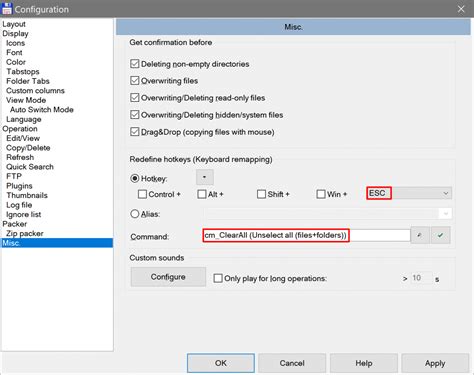The height and width of the screenshot is (375, 474).
Task: Open the Layout settings page
Action: click(14, 24)
